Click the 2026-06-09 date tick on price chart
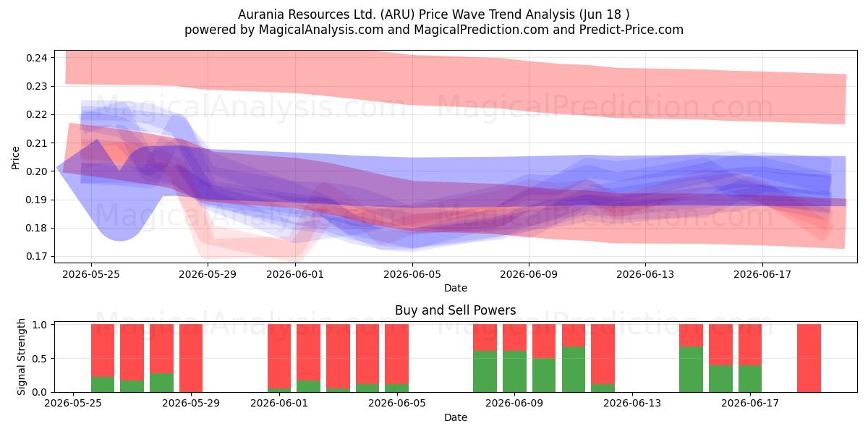This screenshot has width=868, height=434. 529,274
